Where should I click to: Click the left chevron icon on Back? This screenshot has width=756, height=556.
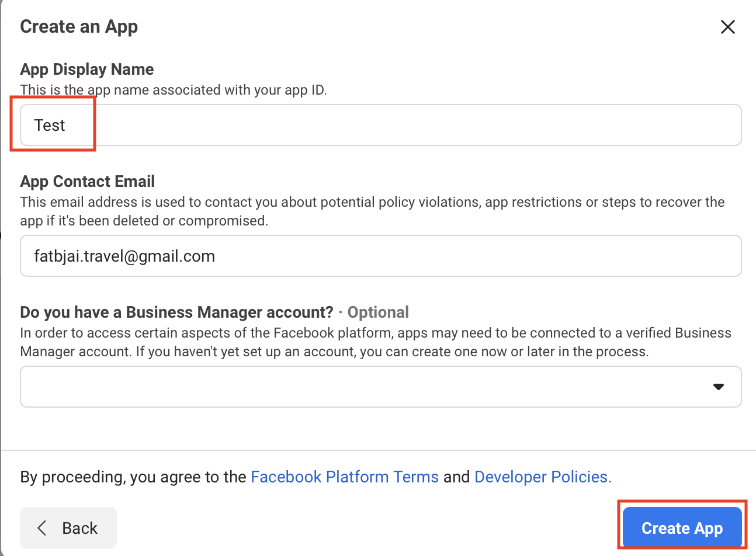(41, 528)
